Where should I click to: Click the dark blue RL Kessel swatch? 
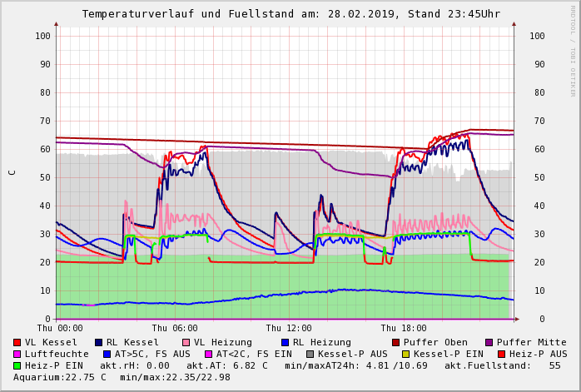[x=98, y=343]
